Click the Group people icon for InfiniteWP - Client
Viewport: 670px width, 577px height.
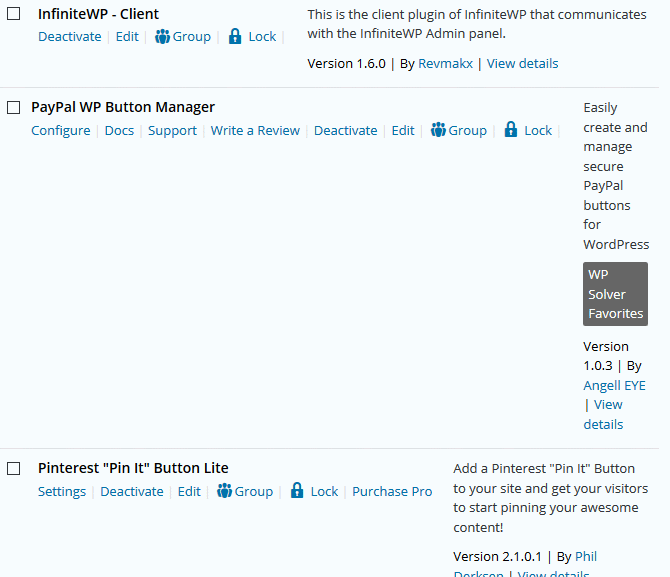(x=162, y=37)
